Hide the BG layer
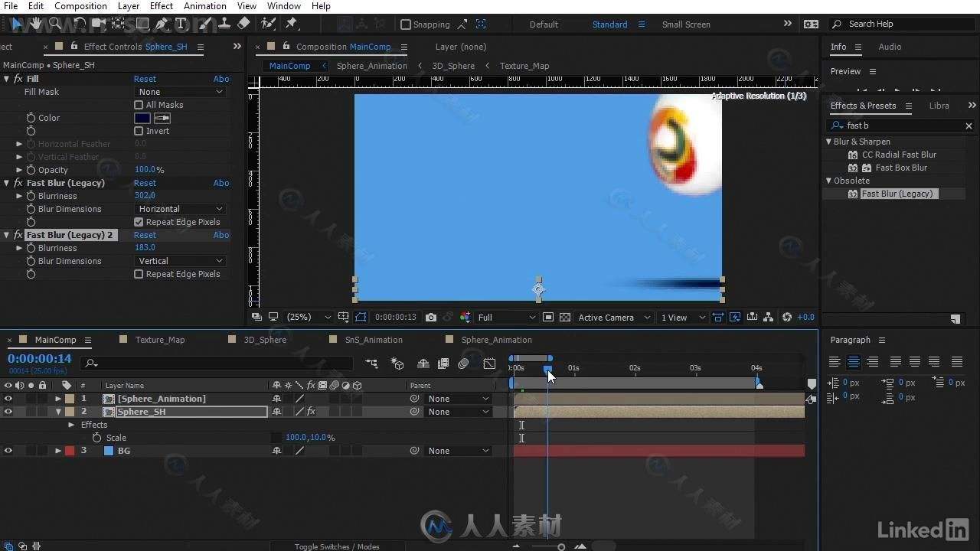This screenshot has width=980, height=551. [8, 451]
